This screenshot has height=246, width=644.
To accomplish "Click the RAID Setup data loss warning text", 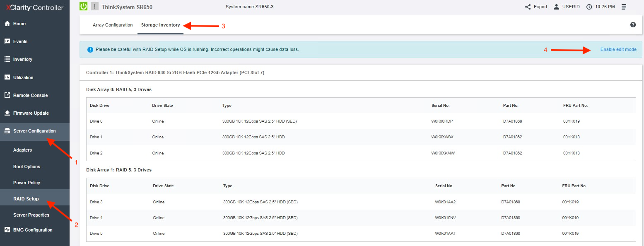I will (x=197, y=49).
